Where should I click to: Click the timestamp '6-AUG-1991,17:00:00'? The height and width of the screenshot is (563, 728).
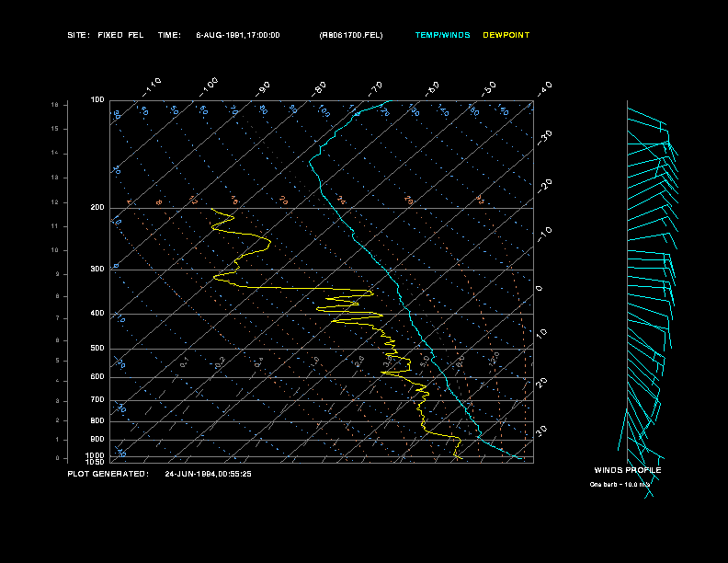(x=238, y=35)
